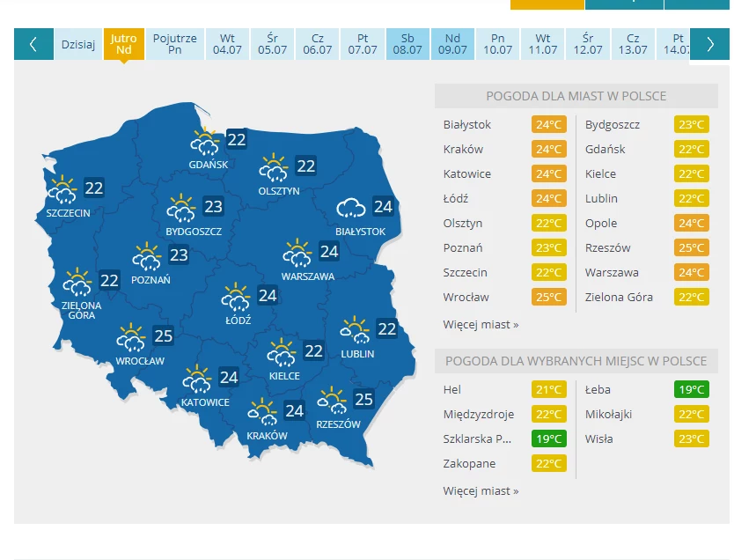Select the Wt 11.07 tab
Screen dimensions: 734x560
tap(542, 44)
